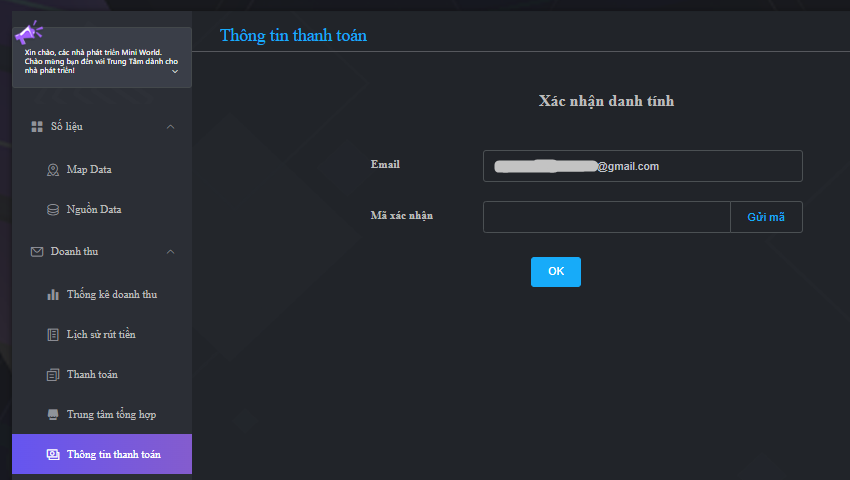The width and height of the screenshot is (850, 480).
Task: Click the Lịch sử rút tiền icon
Action: (53, 334)
